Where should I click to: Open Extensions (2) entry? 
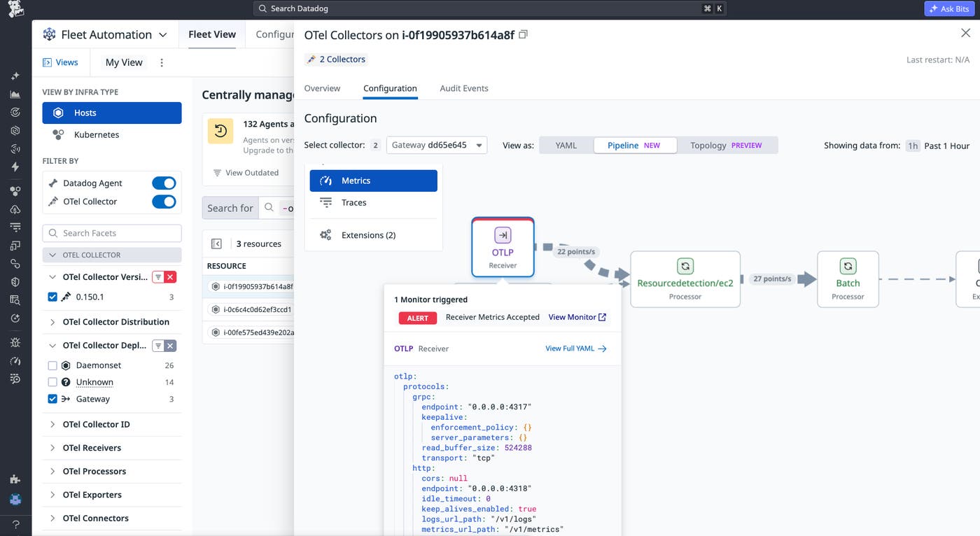[374, 235]
